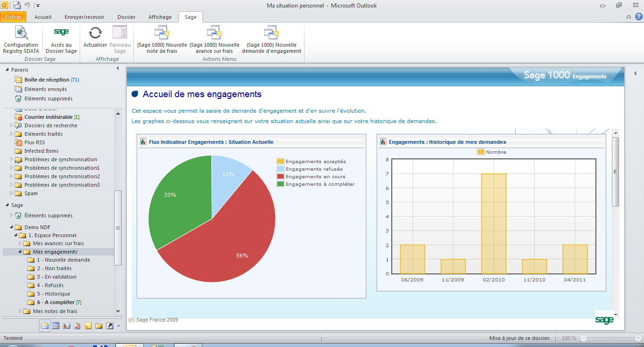The image size is (644, 347).
Task: Click the Actualiser refresh button
Action: [x=95, y=37]
